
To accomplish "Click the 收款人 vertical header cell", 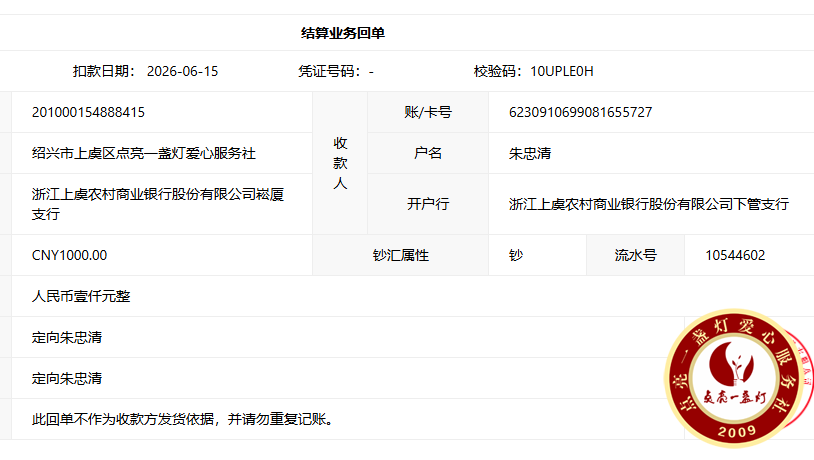I will click(x=340, y=163).
